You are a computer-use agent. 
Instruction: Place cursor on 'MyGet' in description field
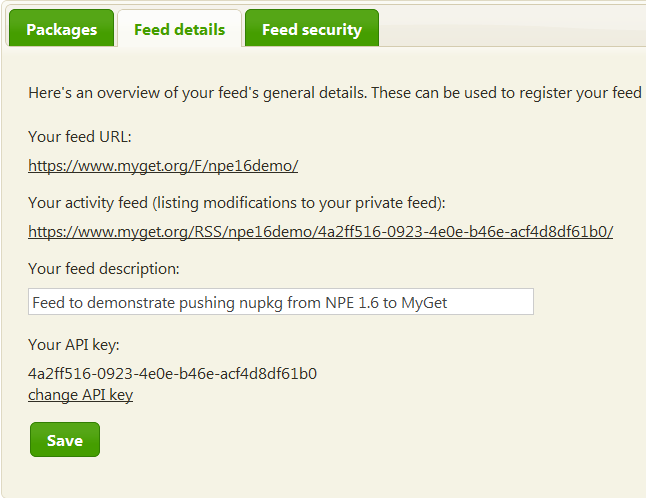click(424, 303)
